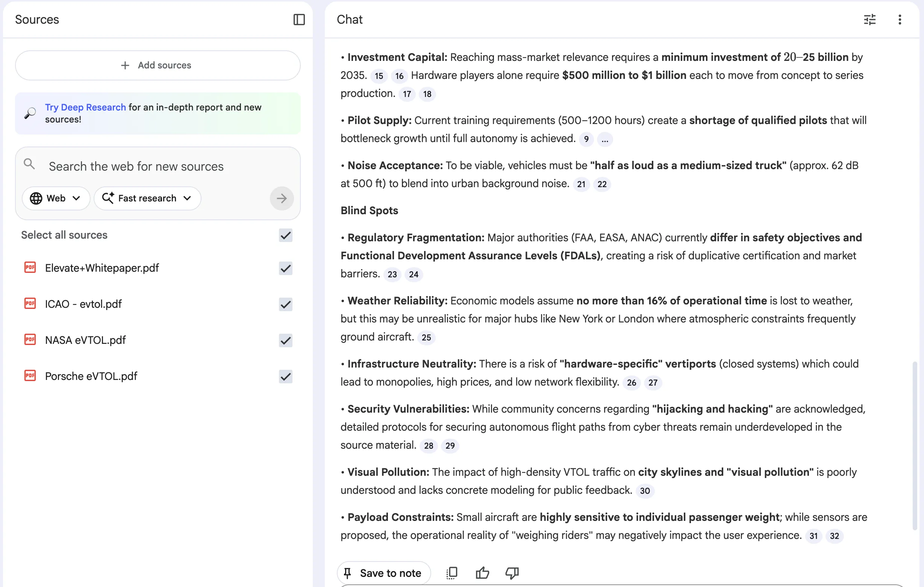
Task: Collapse the Sources panel
Action: point(299,20)
